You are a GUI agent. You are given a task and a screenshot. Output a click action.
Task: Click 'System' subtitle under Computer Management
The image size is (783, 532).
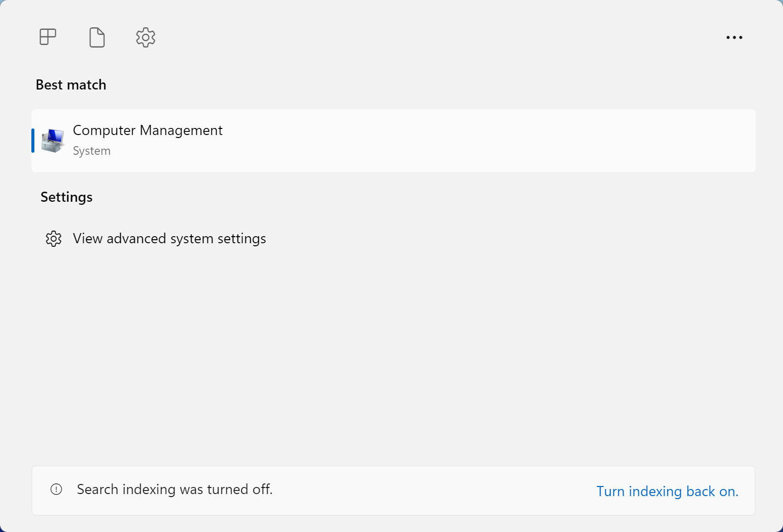92,151
